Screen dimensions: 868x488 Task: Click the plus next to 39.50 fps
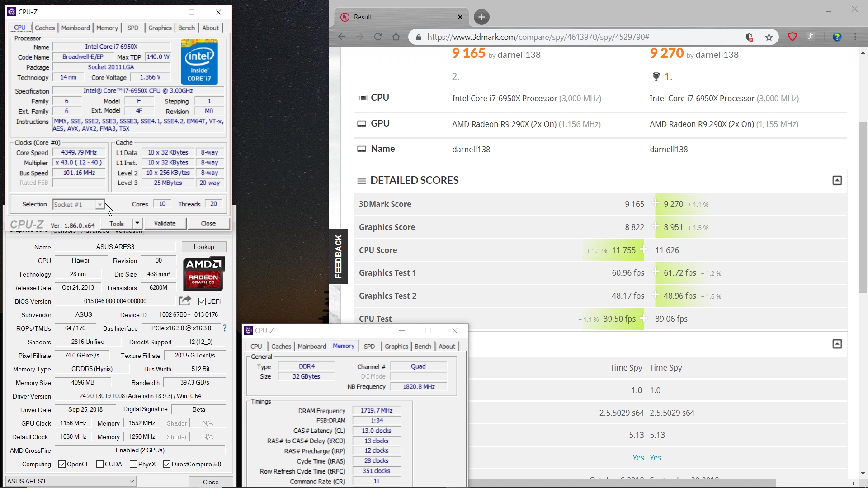coord(644,318)
